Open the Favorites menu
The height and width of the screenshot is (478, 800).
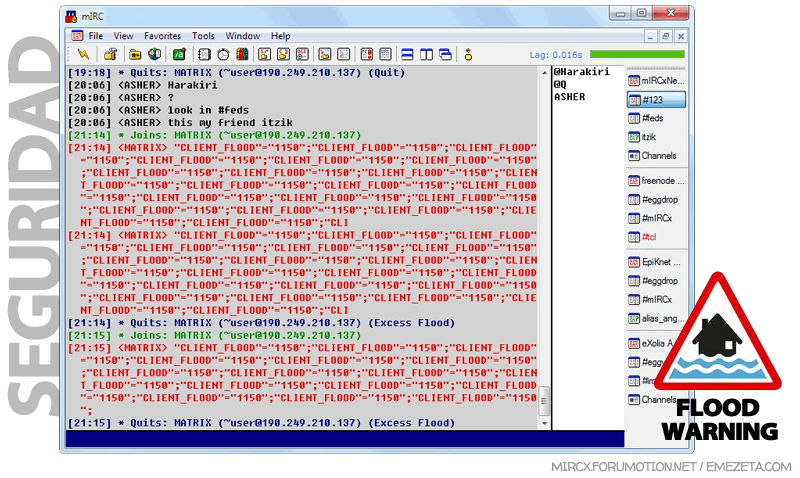(162, 36)
